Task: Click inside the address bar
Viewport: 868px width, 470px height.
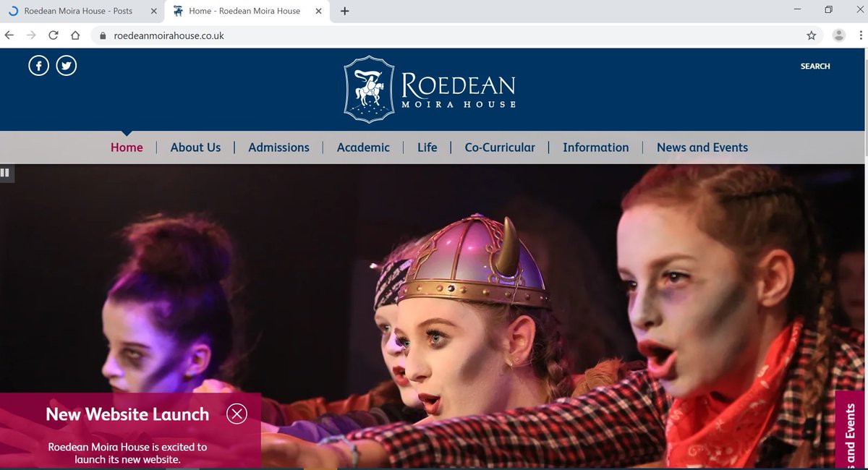Action: (289, 34)
